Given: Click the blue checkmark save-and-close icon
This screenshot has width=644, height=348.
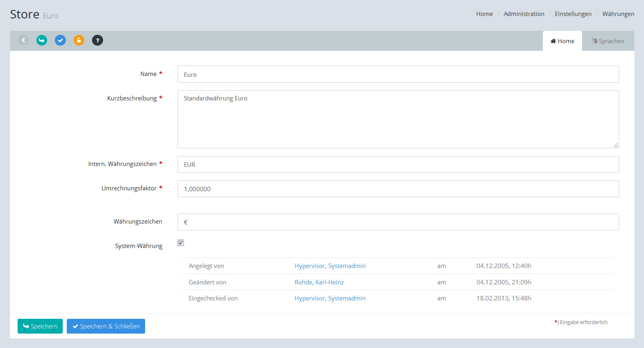Looking at the screenshot, I should point(60,40).
